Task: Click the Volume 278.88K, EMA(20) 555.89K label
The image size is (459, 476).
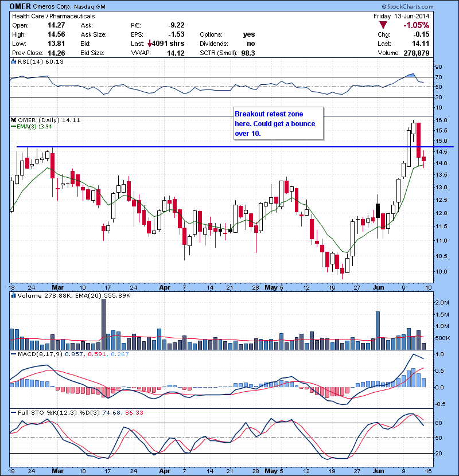Action: (74, 295)
